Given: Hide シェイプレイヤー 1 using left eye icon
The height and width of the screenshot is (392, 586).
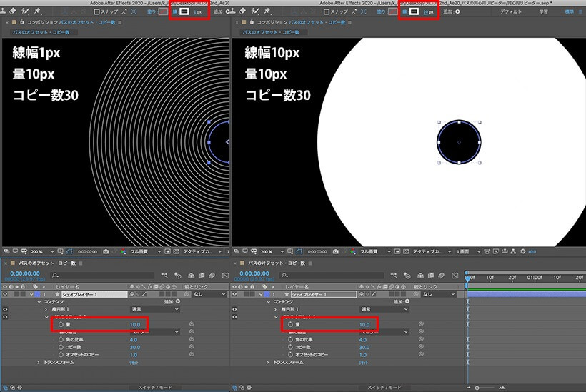Looking at the screenshot, I should [5, 294].
